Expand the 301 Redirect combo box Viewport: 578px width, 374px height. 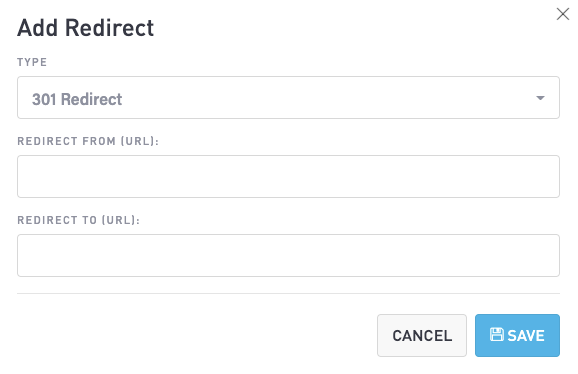coord(288,98)
